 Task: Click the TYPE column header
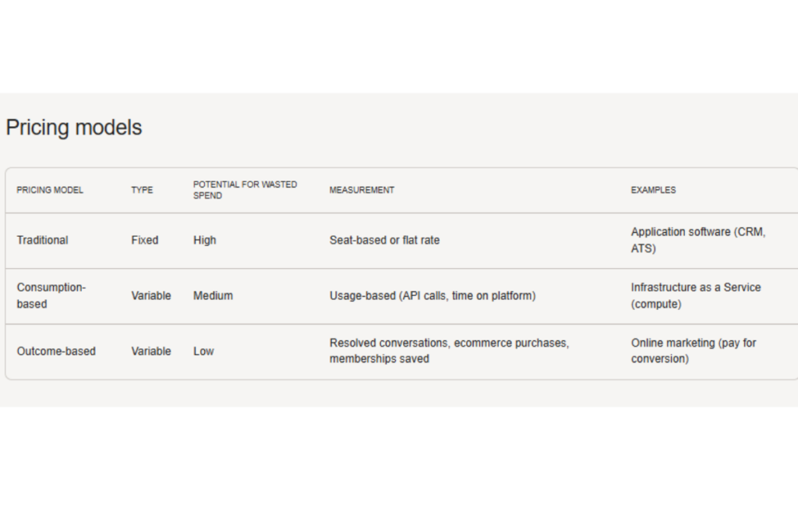(x=142, y=190)
